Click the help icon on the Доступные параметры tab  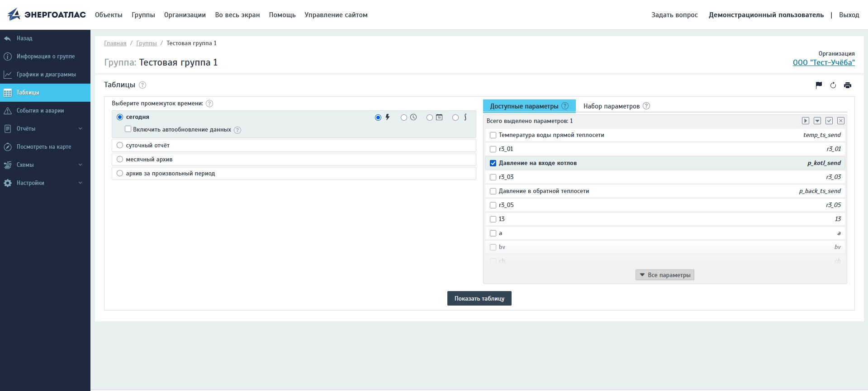tap(565, 106)
